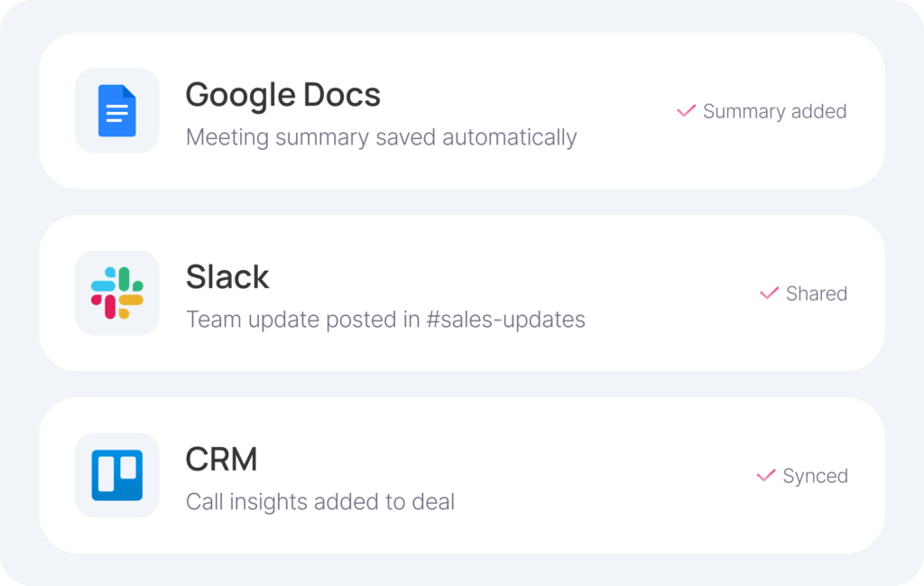Select the Meeting summary saved automatically text
924x586 pixels.
tap(381, 138)
